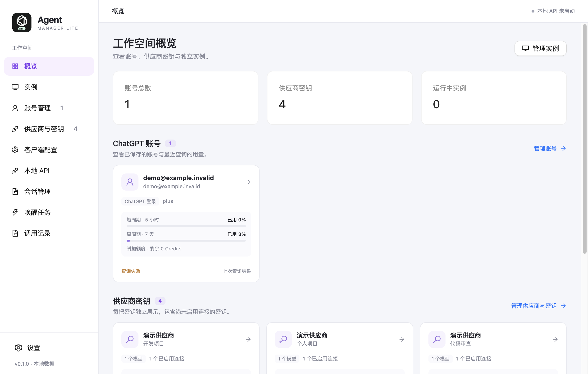This screenshot has height=374, width=588.
Task: Click the user avatar icon on demo account card
Action: [130, 182]
